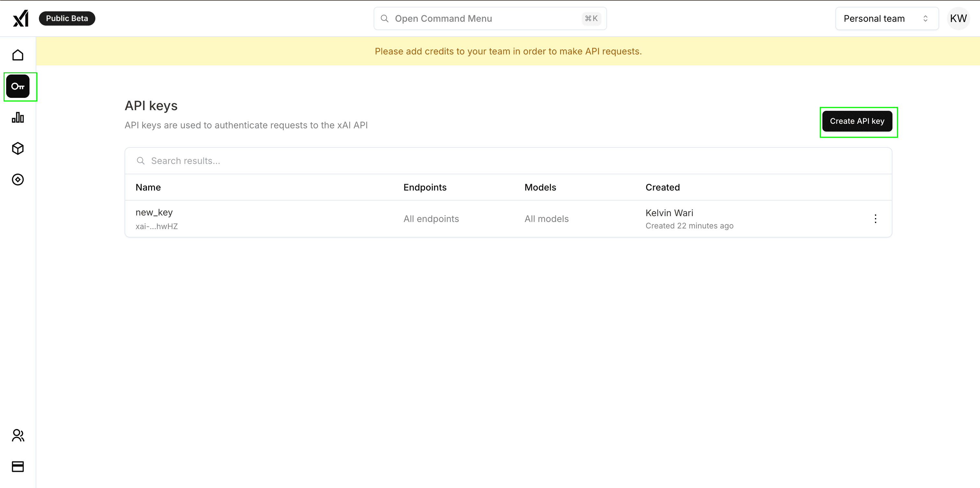Image resolution: width=980 pixels, height=488 pixels.
Task: Select the new_key row name
Action: 154,213
